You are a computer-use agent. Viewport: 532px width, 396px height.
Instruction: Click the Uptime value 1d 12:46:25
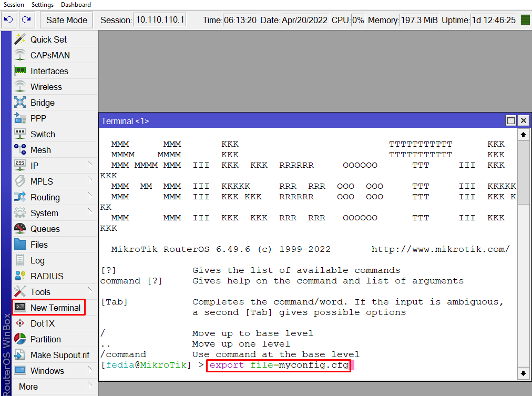[494, 20]
